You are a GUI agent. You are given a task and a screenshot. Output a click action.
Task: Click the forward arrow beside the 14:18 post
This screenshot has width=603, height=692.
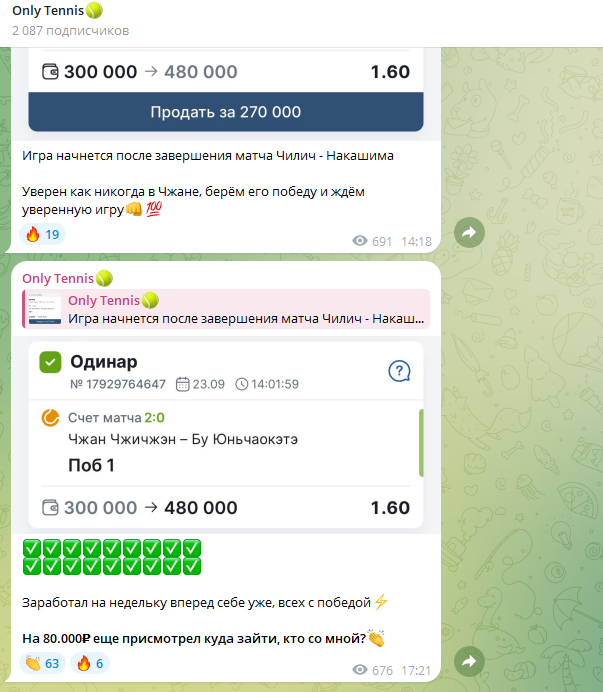[469, 232]
